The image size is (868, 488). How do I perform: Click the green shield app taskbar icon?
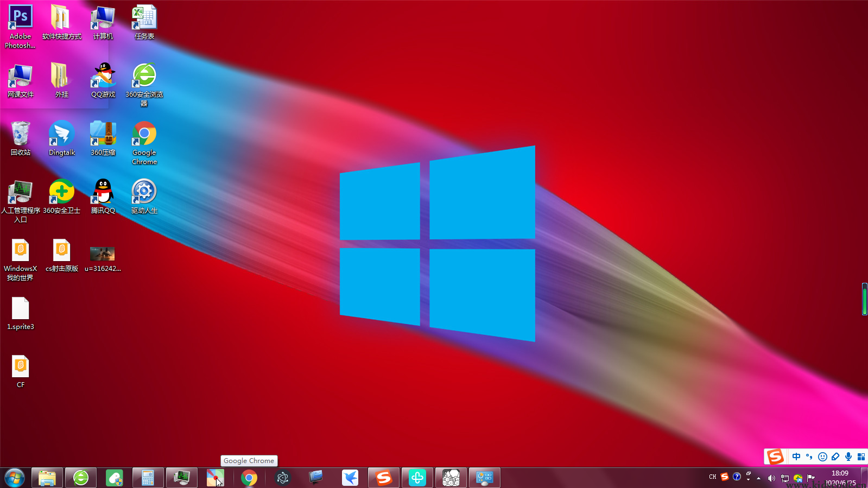coord(115,478)
